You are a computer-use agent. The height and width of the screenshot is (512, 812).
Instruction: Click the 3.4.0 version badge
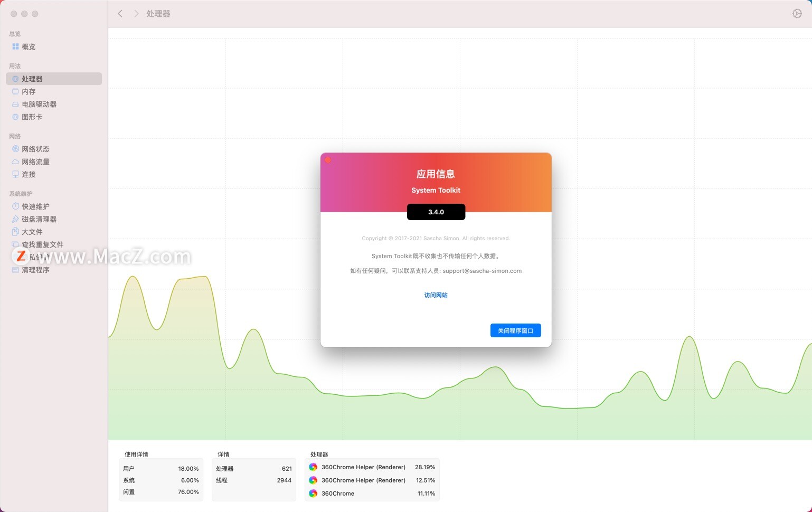click(x=436, y=212)
